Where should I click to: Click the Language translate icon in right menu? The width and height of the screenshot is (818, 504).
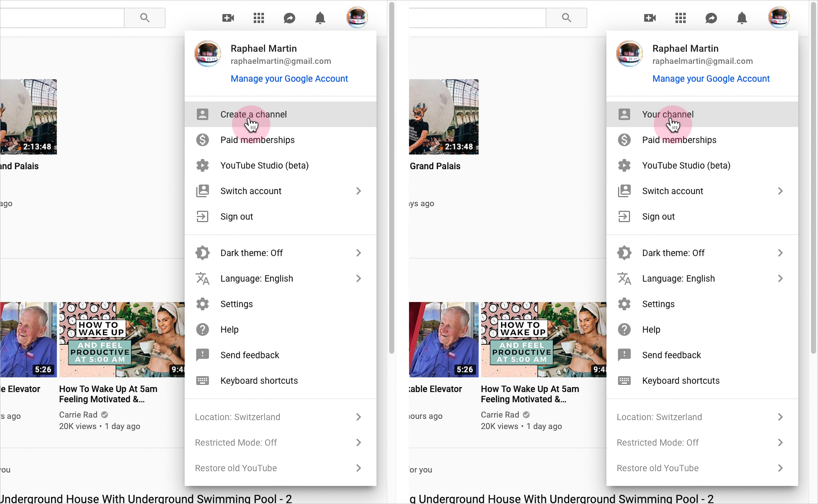pos(624,279)
